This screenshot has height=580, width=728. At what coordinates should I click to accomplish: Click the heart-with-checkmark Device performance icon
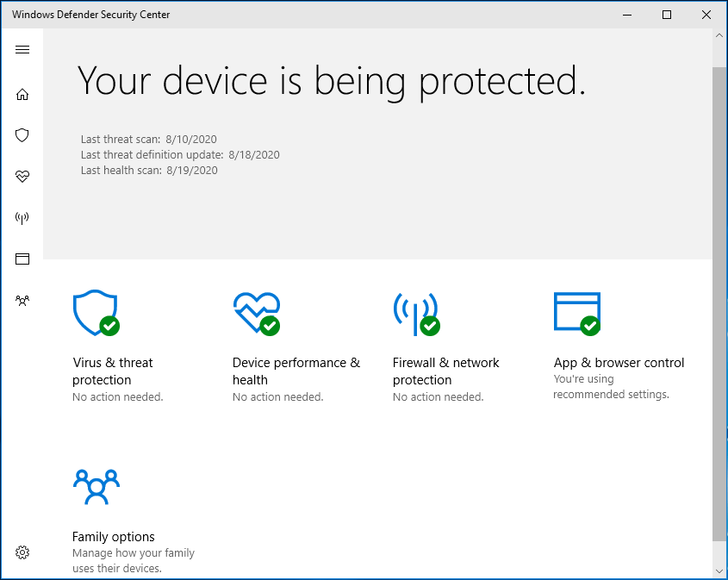point(256,313)
